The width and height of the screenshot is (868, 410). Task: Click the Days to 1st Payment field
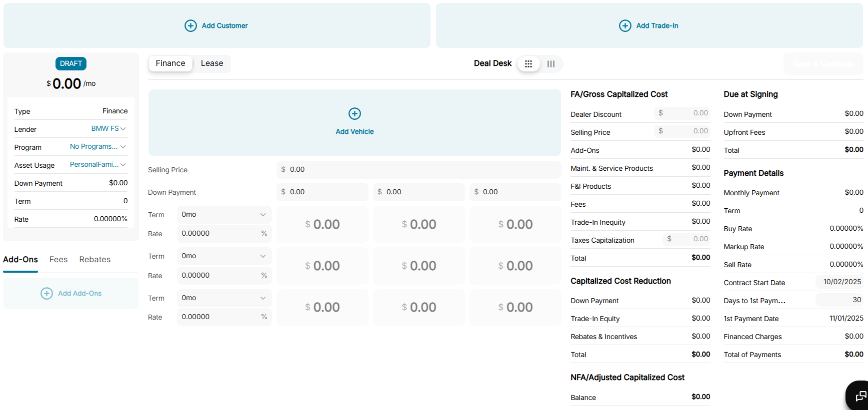pyautogui.click(x=840, y=300)
